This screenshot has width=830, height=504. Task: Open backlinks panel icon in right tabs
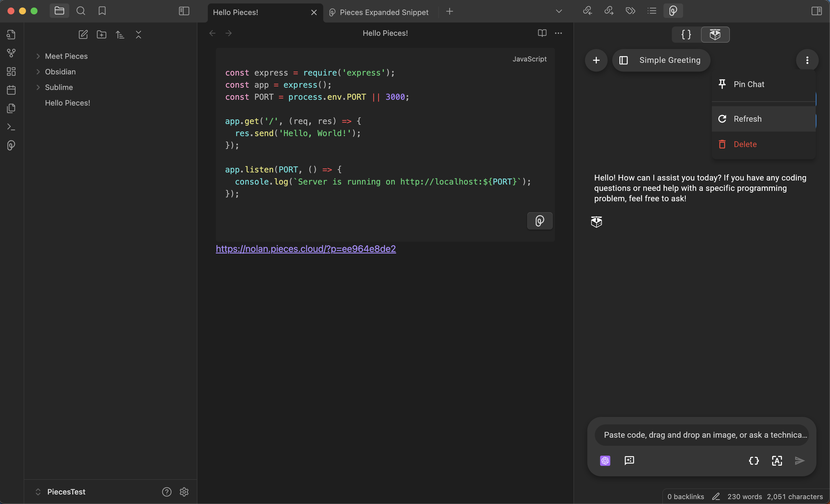(588, 11)
